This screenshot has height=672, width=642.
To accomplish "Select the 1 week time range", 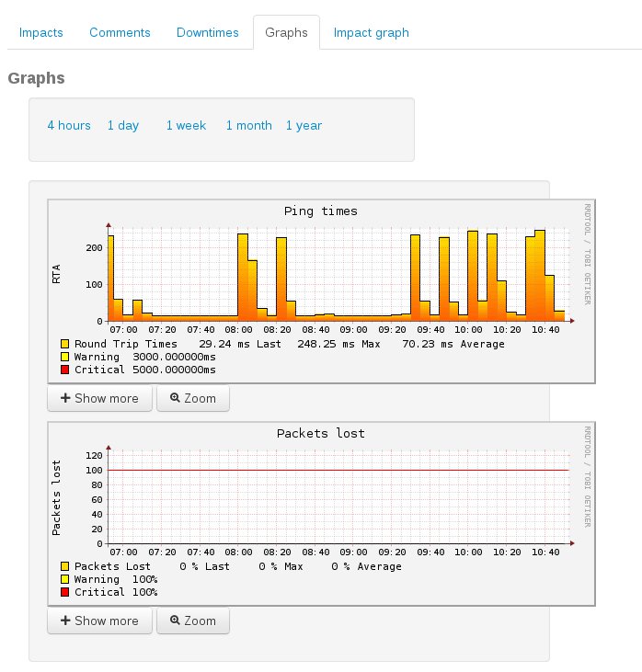I will [x=186, y=125].
